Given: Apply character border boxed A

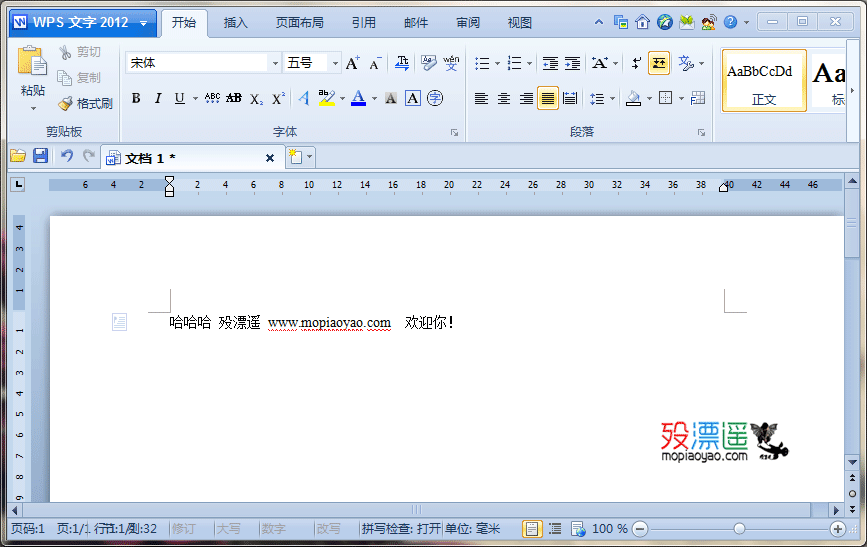Looking at the screenshot, I should 412,98.
